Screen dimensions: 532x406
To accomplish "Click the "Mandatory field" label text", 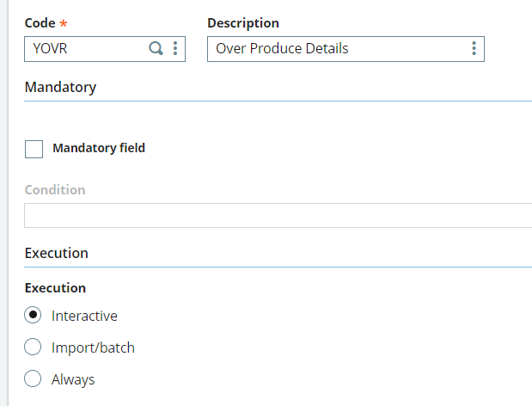I will click(99, 148).
